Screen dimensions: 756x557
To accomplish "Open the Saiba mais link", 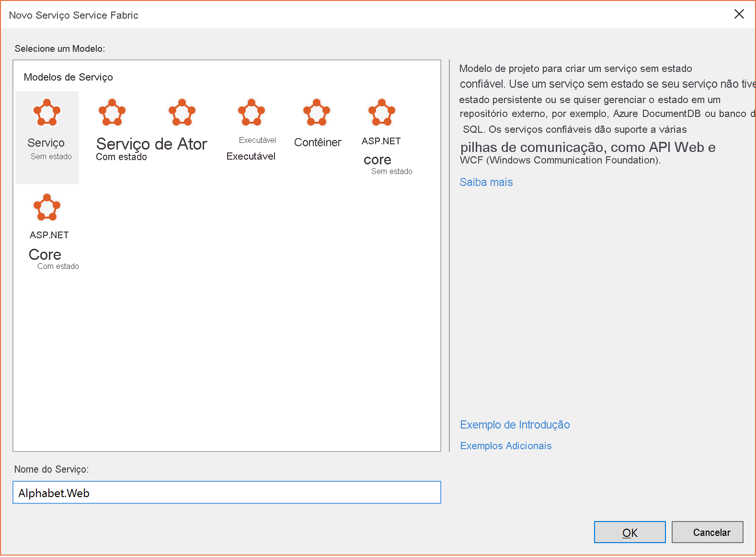I will point(486,182).
